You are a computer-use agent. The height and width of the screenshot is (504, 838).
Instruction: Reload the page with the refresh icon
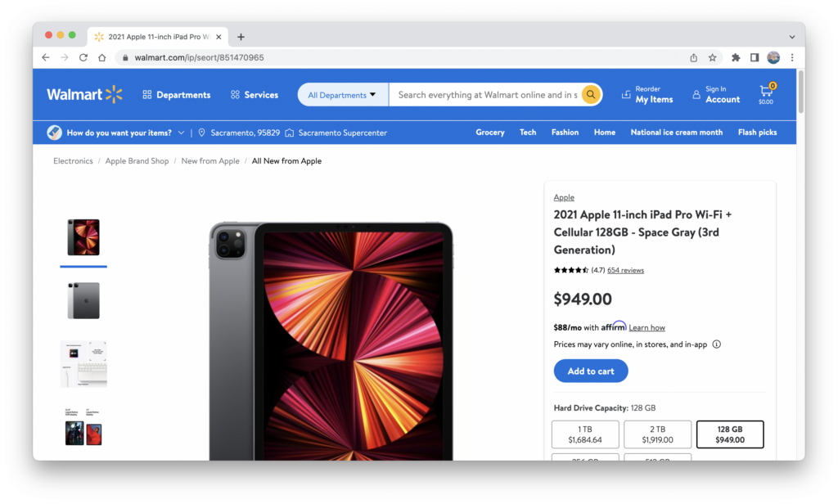coord(83,58)
